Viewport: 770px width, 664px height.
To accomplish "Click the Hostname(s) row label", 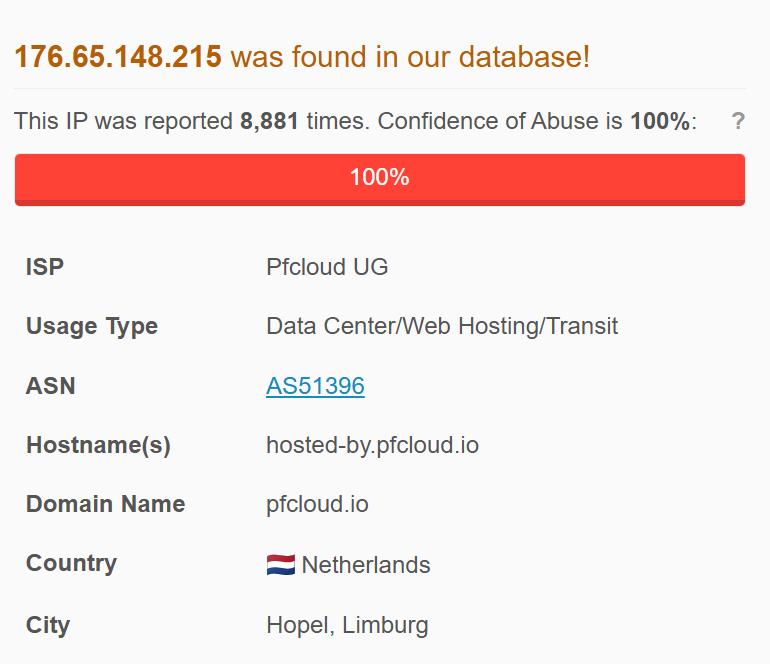I will pyautogui.click(x=98, y=445).
